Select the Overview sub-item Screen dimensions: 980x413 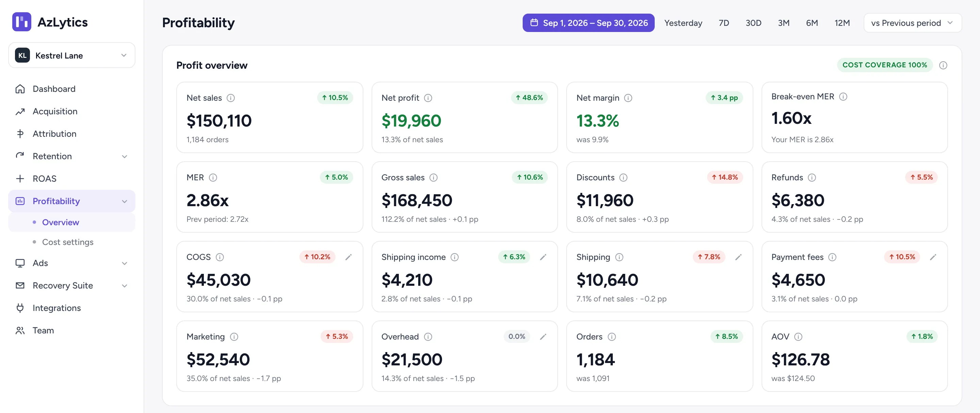(71, 222)
